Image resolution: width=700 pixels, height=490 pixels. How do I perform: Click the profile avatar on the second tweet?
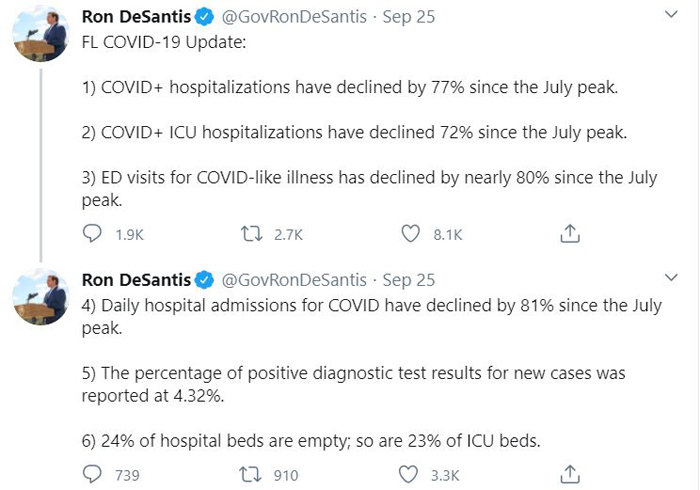(40, 297)
